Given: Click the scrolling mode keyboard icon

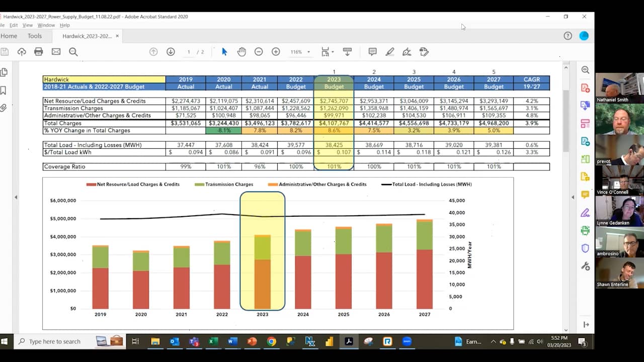Looking at the screenshot, I should tap(347, 51).
